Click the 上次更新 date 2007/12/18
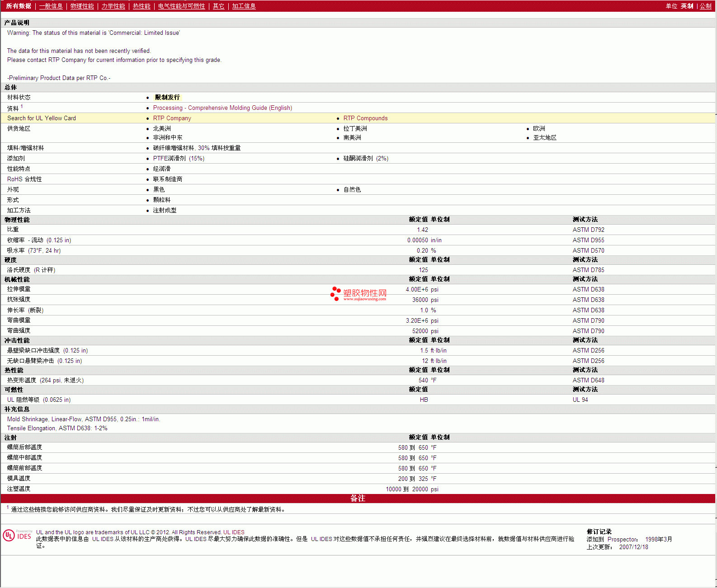The height and width of the screenshot is (588, 717). click(x=634, y=547)
